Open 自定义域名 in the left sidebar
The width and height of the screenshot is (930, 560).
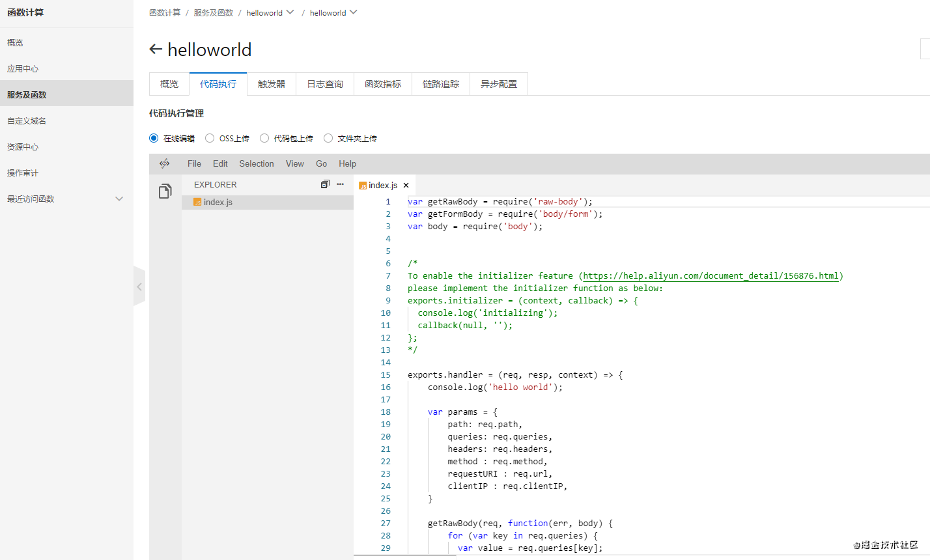(x=66, y=120)
